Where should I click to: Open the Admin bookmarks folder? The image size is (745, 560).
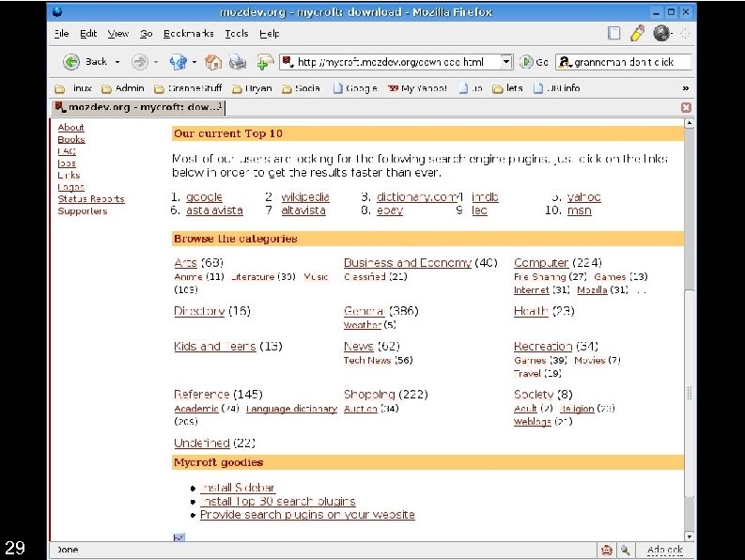(123, 88)
